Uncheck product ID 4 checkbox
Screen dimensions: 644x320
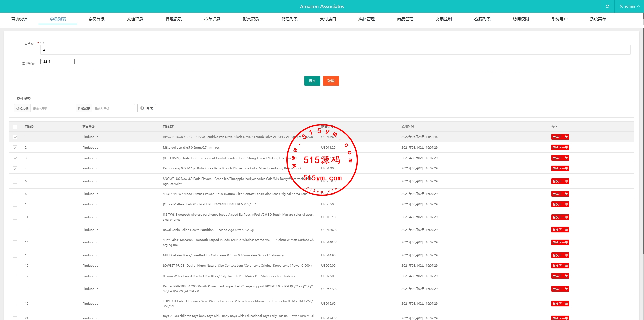15,169
